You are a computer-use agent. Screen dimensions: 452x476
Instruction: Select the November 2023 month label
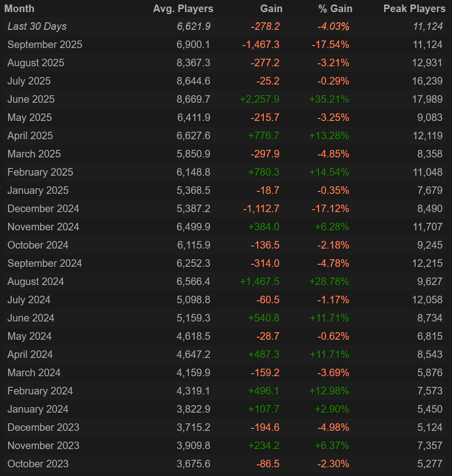tap(44, 445)
